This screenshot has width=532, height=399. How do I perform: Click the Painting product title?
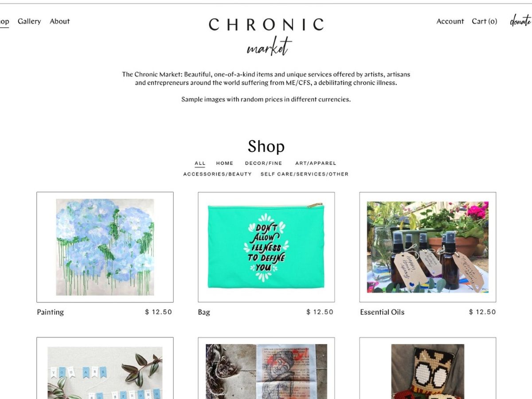click(51, 312)
